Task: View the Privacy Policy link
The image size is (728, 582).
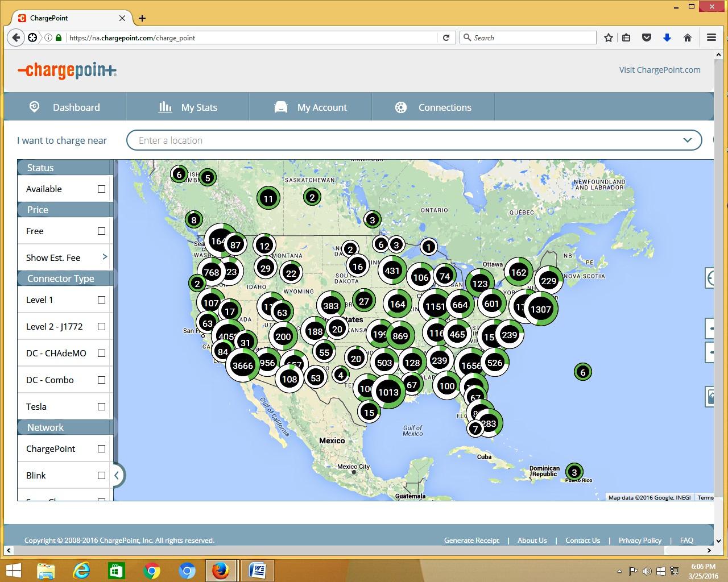Action: pyautogui.click(x=640, y=541)
